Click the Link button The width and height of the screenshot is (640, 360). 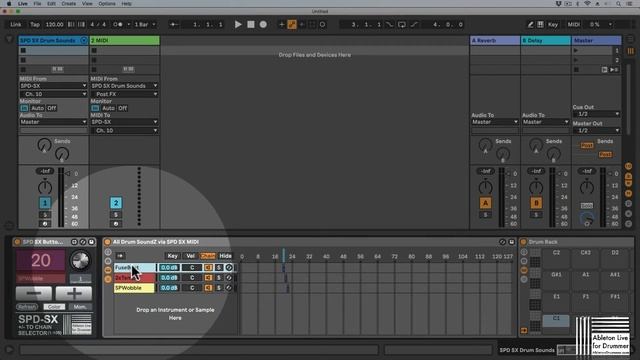[x=16, y=24]
